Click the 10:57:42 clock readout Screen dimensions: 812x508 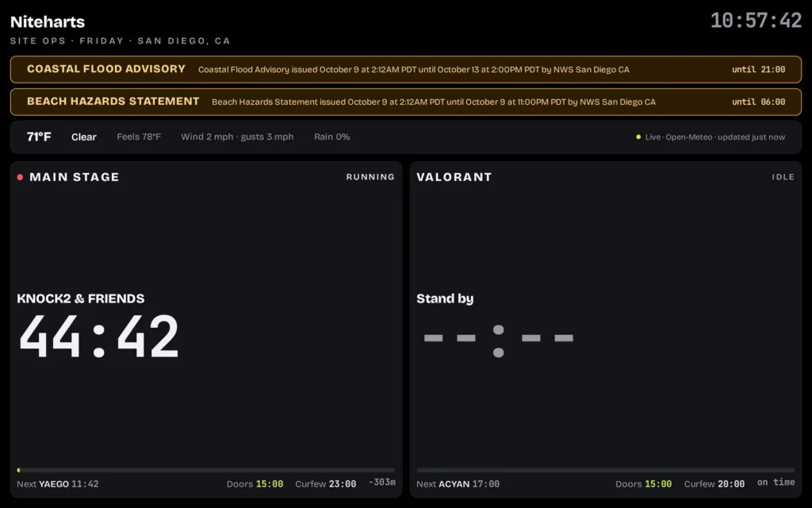tap(756, 21)
